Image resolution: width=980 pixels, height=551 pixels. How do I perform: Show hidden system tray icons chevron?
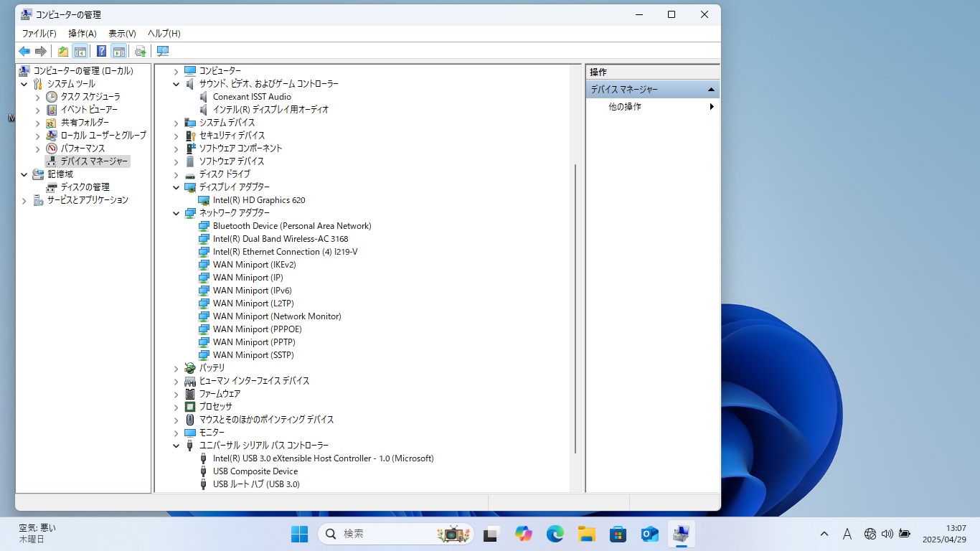coord(824,534)
